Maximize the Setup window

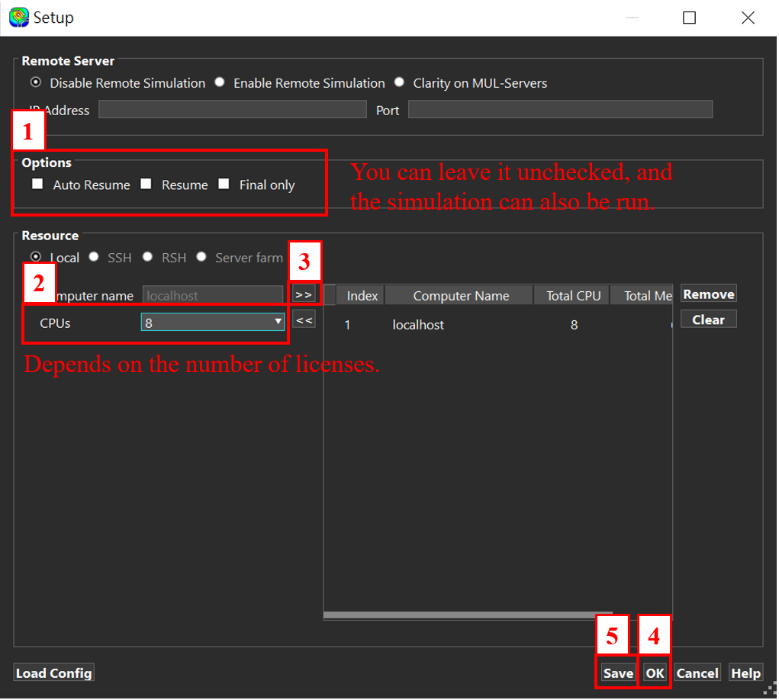689,18
